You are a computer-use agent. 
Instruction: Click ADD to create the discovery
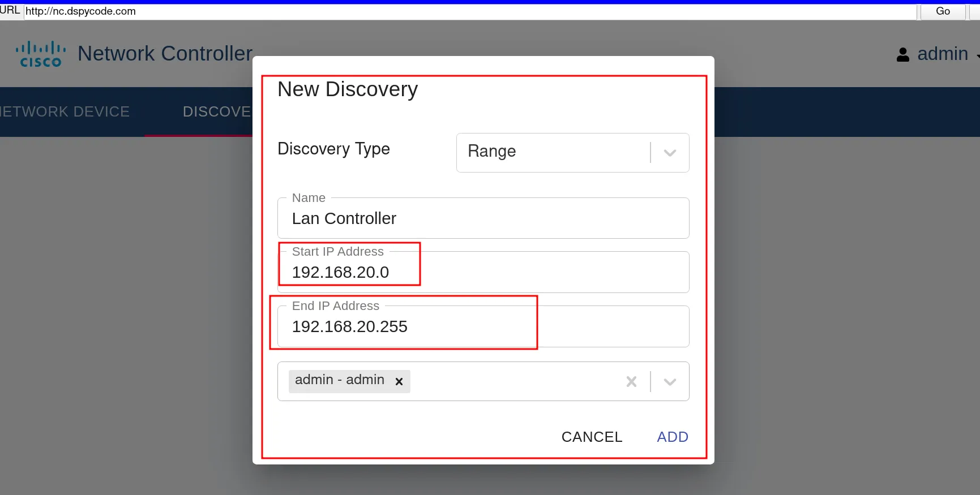[x=672, y=437]
